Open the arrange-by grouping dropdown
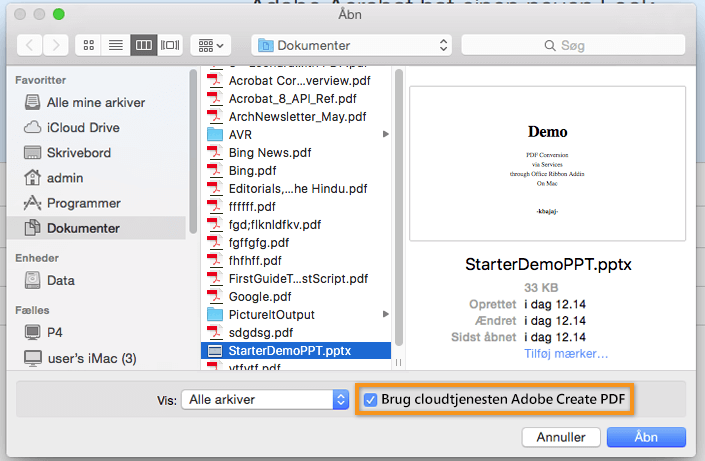This screenshot has width=705, height=461. click(x=211, y=45)
